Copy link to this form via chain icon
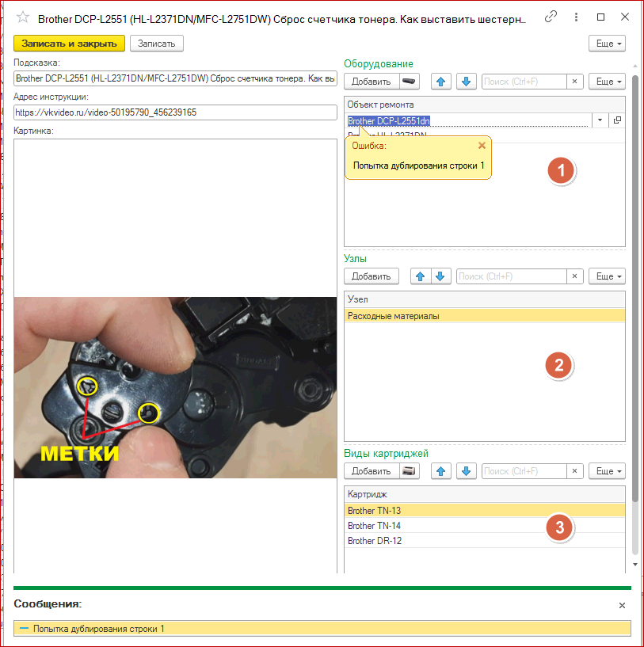The height and width of the screenshot is (647, 644). click(x=551, y=17)
